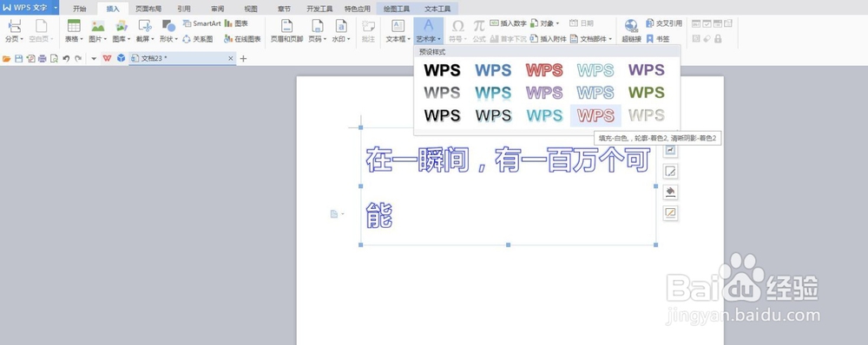Insert a page break with 分页
The width and height of the screenshot is (868, 345).
(14, 30)
